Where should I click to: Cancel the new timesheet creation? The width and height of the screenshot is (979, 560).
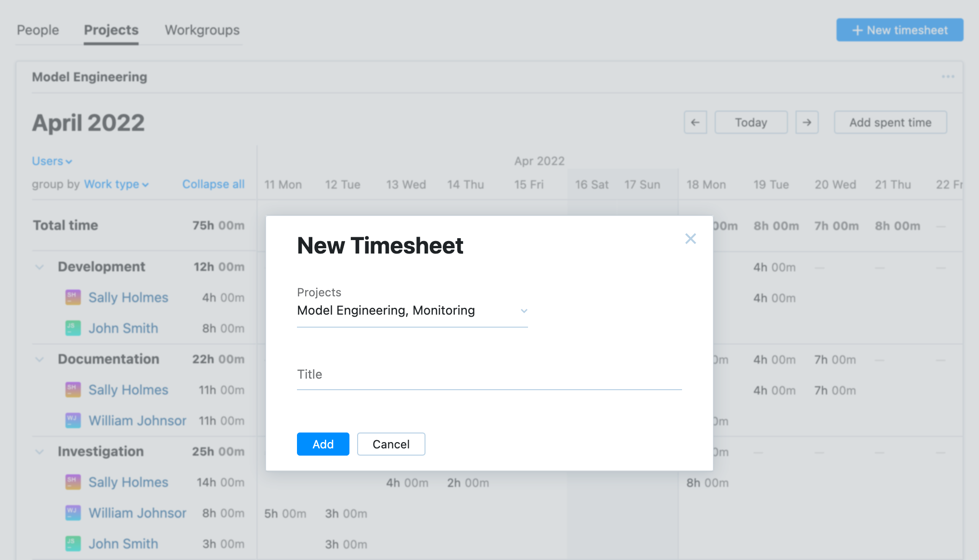click(391, 444)
